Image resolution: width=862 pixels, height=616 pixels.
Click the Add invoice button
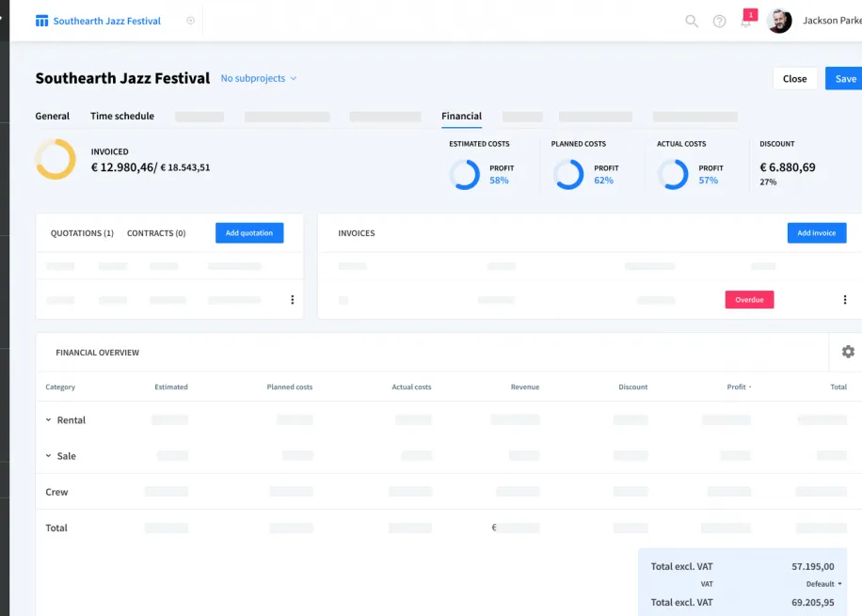(x=816, y=232)
